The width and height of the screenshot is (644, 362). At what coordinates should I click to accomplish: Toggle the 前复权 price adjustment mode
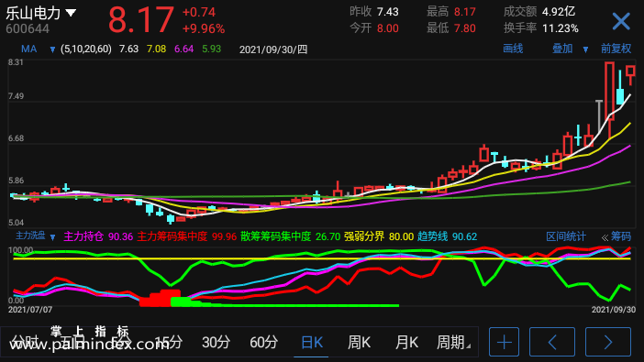[616, 49]
